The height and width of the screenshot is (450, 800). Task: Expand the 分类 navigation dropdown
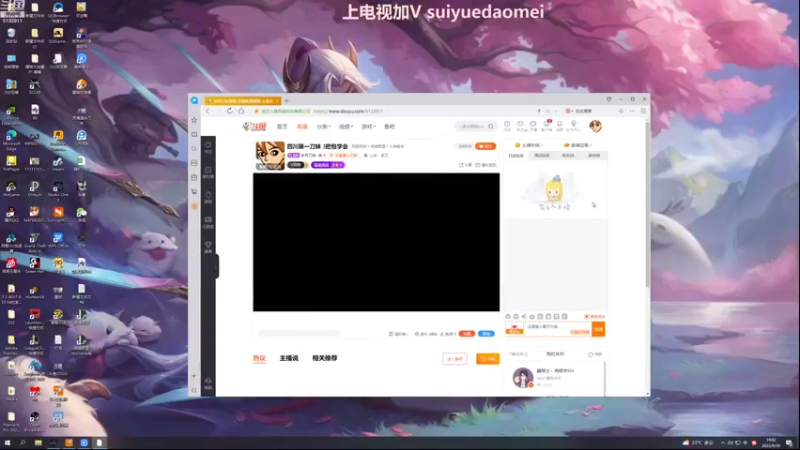[323, 127]
